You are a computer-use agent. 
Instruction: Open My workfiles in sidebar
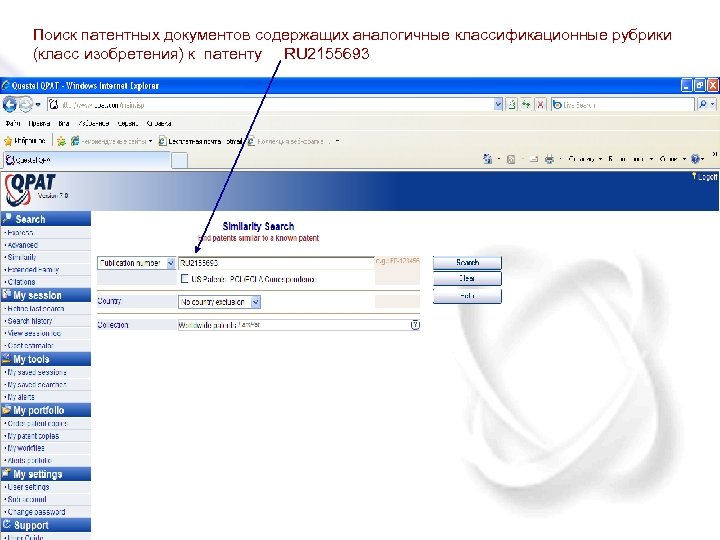coord(25,448)
